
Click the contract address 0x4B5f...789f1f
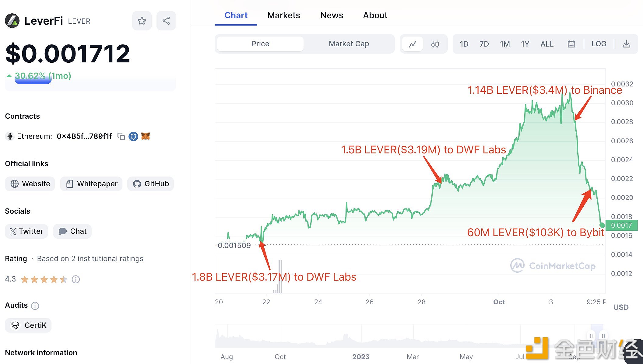84,136
